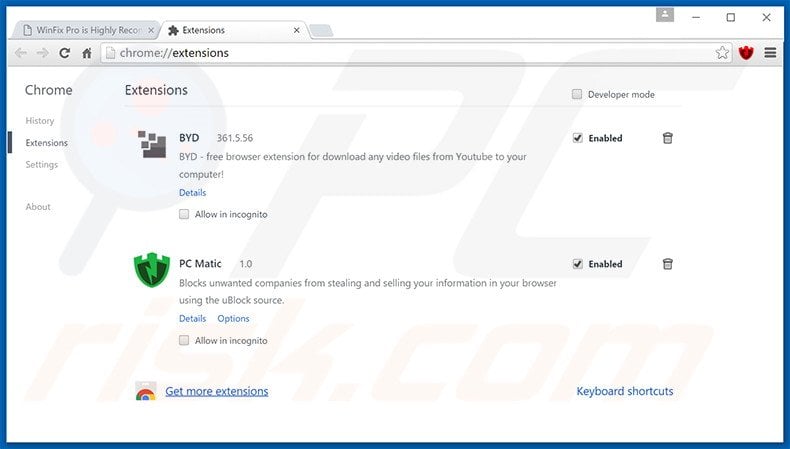
Task: Click the Chrome web store icon
Action: (x=146, y=392)
